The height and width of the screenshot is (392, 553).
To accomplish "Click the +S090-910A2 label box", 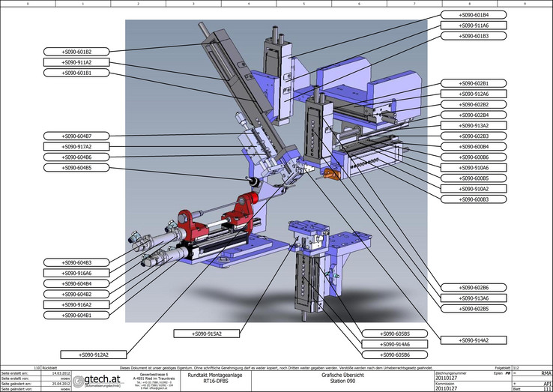I will [474, 189].
